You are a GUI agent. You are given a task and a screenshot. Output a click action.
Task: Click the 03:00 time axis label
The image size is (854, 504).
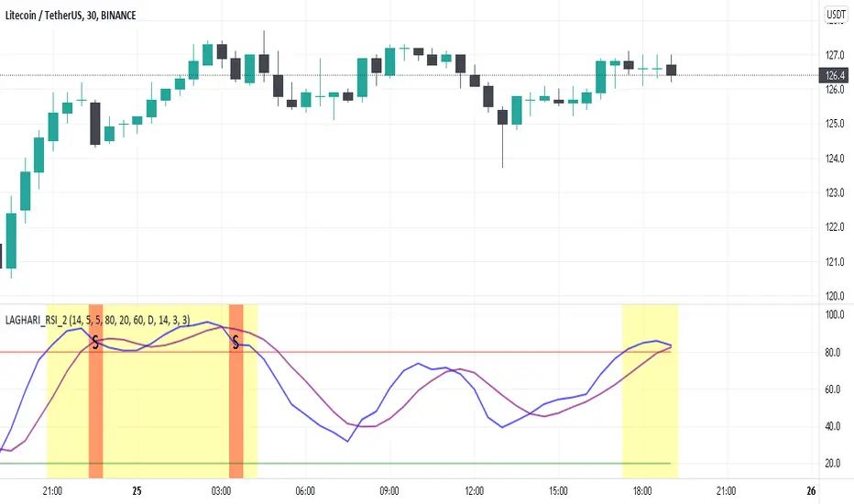pyautogui.click(x=221, y=491)
